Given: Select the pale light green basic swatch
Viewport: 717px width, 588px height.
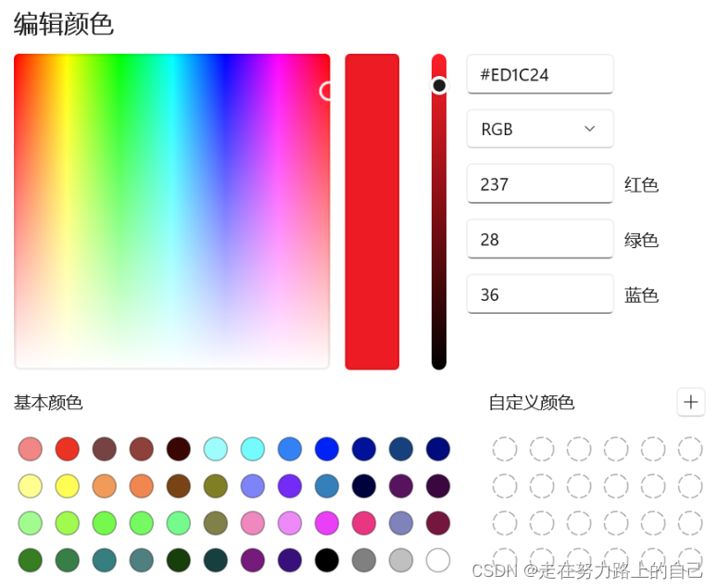Looking at the screenshot, I should tap(31, 523).
